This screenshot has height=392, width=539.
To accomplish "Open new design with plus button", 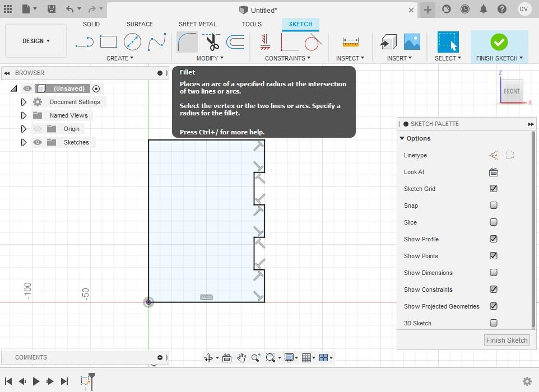I will (x=428, y=10).
